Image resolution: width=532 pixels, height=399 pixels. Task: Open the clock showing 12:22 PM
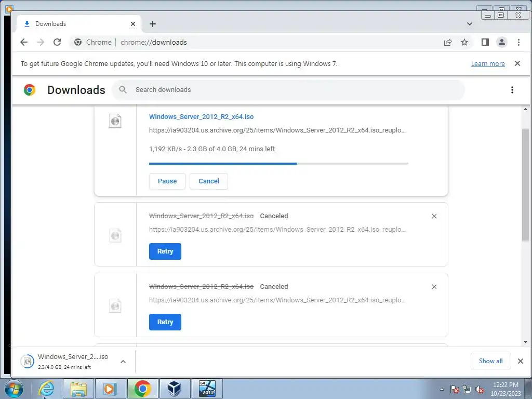click(506, 389)
